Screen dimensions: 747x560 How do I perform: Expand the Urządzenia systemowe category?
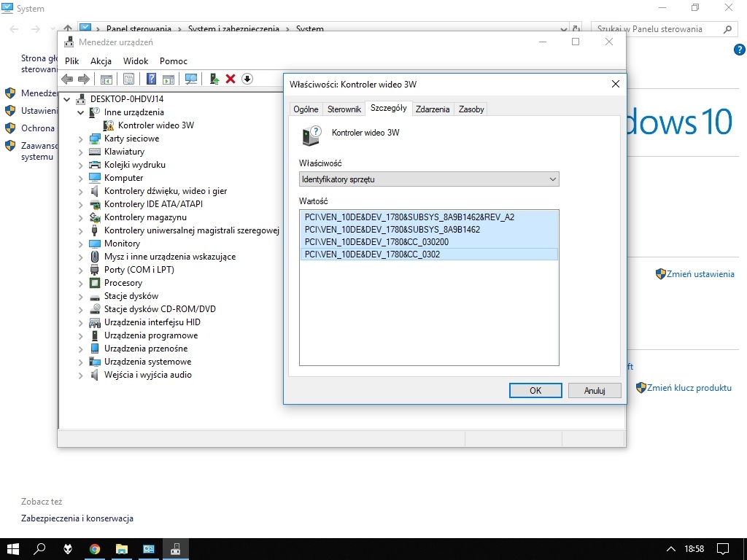pos(80,362)
